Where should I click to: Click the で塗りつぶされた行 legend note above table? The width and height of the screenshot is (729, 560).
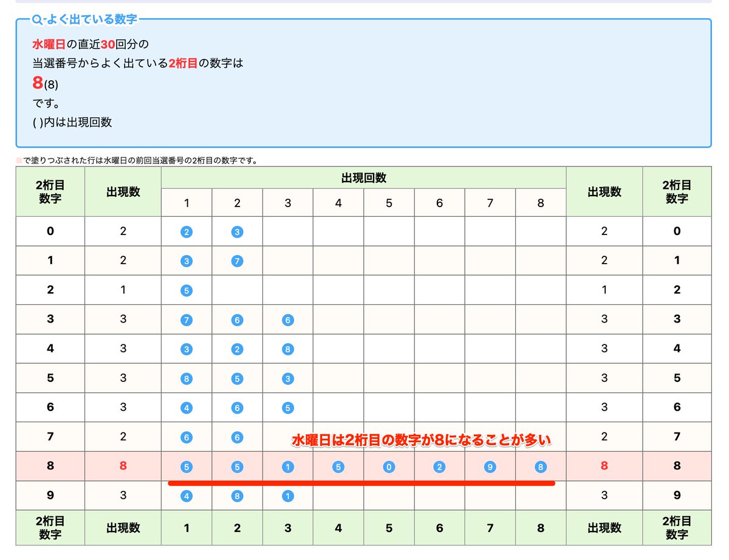click(137, 161)
